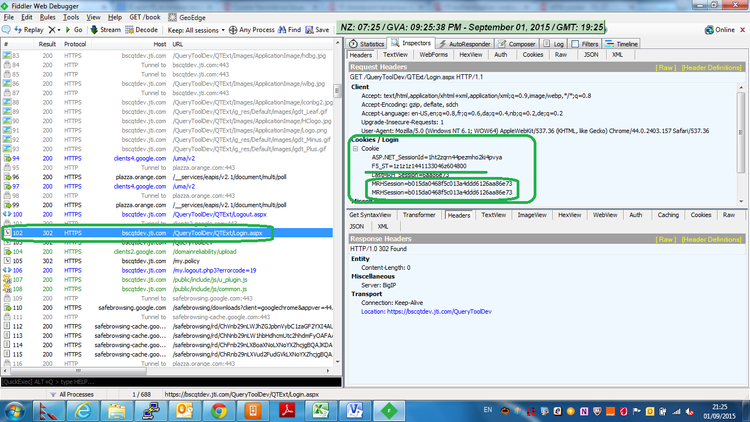Select session 94 clients4.google.com row
Viewport: 750px width, 422px height.
[167, 158]
